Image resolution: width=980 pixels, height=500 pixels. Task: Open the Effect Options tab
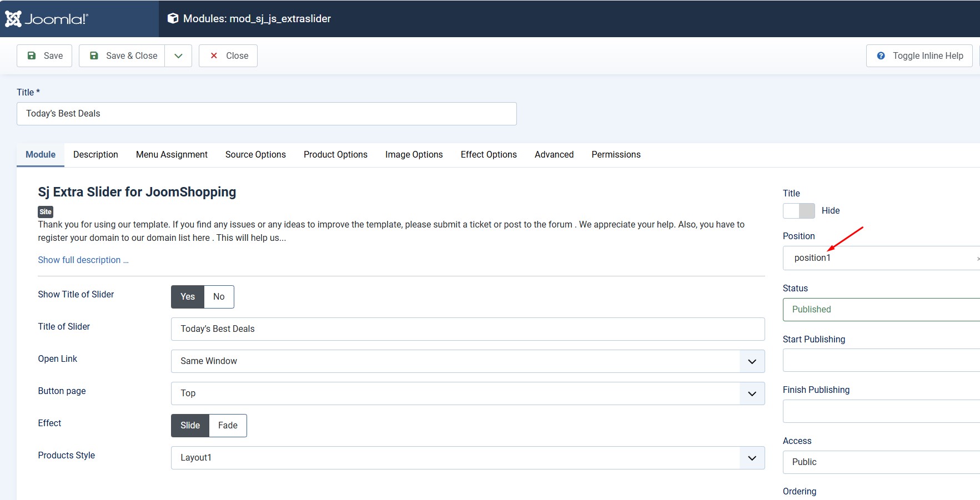point(489,155)
